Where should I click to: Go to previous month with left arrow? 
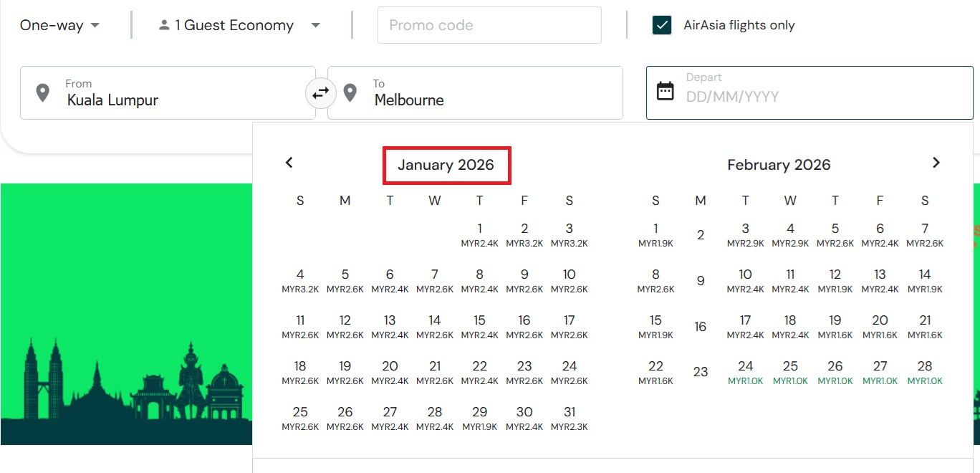(289, 163)
